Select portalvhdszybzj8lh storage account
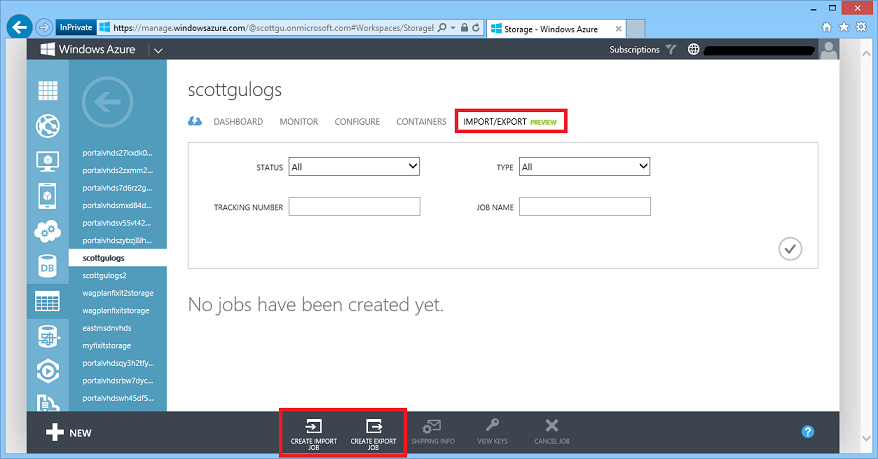Image resolution: width=878 pixels, height=459 pixels. point(118,240)
